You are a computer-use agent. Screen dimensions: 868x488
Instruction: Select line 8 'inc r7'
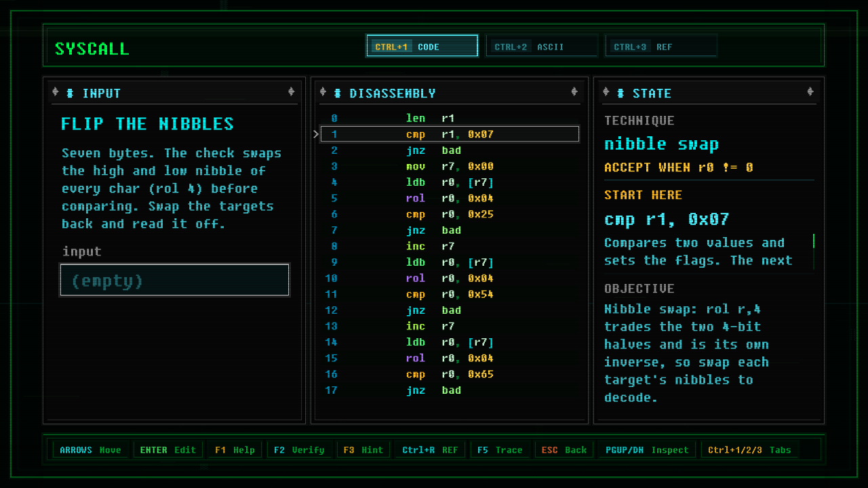(450, 246)
